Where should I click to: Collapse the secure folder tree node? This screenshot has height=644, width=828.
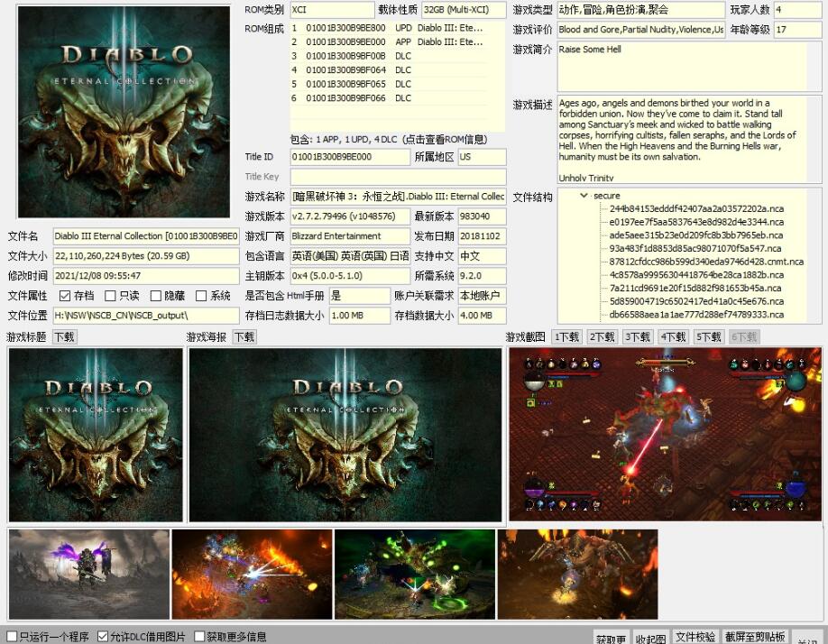coord(584,196)
